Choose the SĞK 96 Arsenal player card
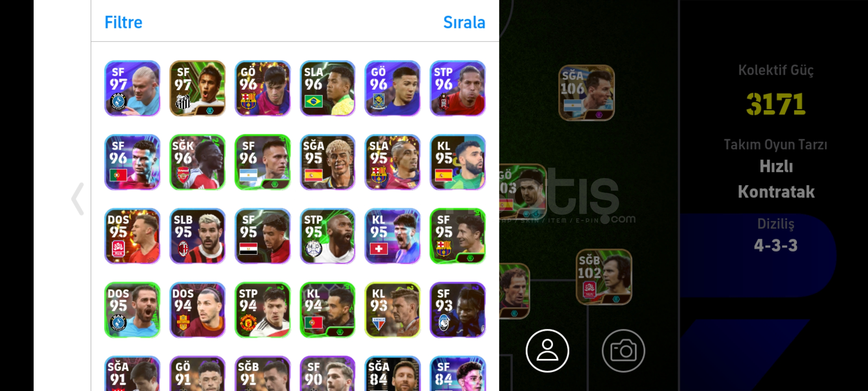868x391 pixels. [197, 162]
